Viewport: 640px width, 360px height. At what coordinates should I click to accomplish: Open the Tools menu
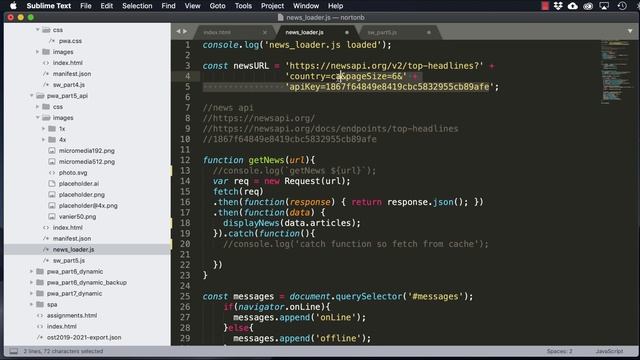click(x=243, y=6)
